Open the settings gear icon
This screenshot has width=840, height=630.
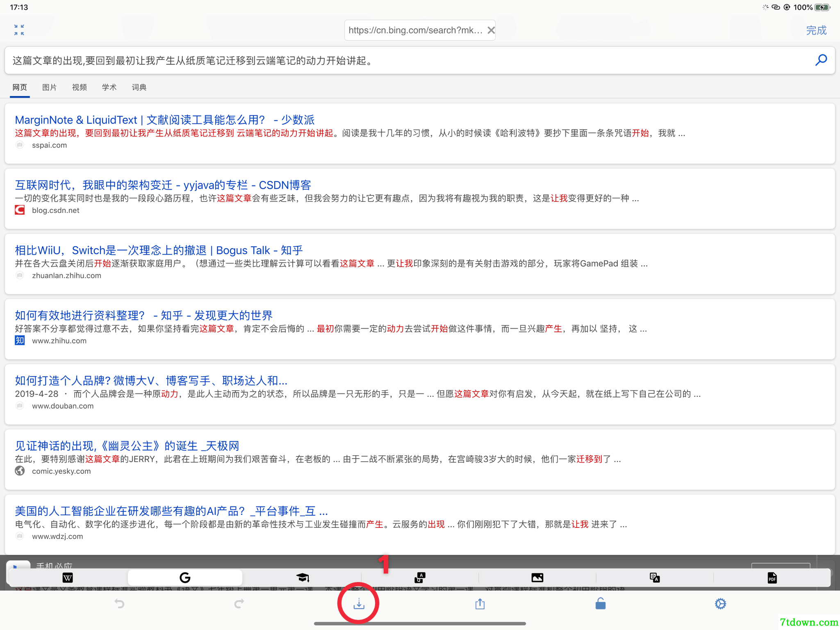(720, 604)
